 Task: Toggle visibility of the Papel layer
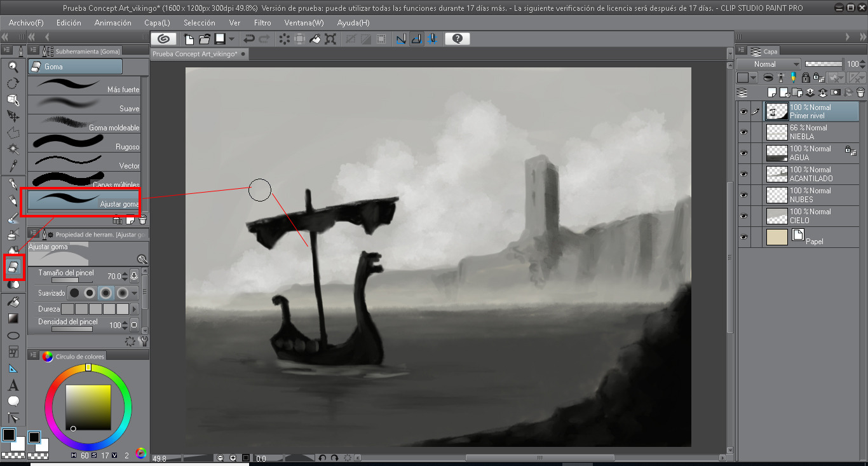tap(744, 237)
